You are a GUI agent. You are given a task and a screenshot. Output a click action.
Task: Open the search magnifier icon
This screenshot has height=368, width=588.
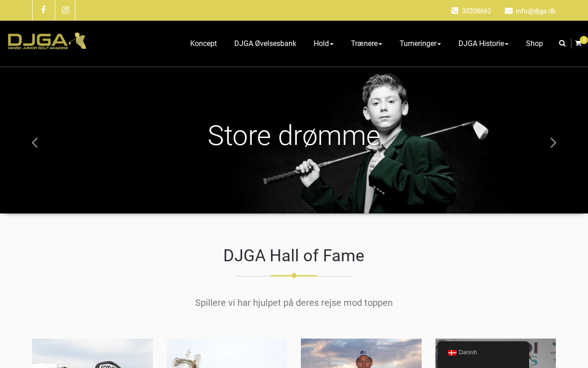pos(562,43)
